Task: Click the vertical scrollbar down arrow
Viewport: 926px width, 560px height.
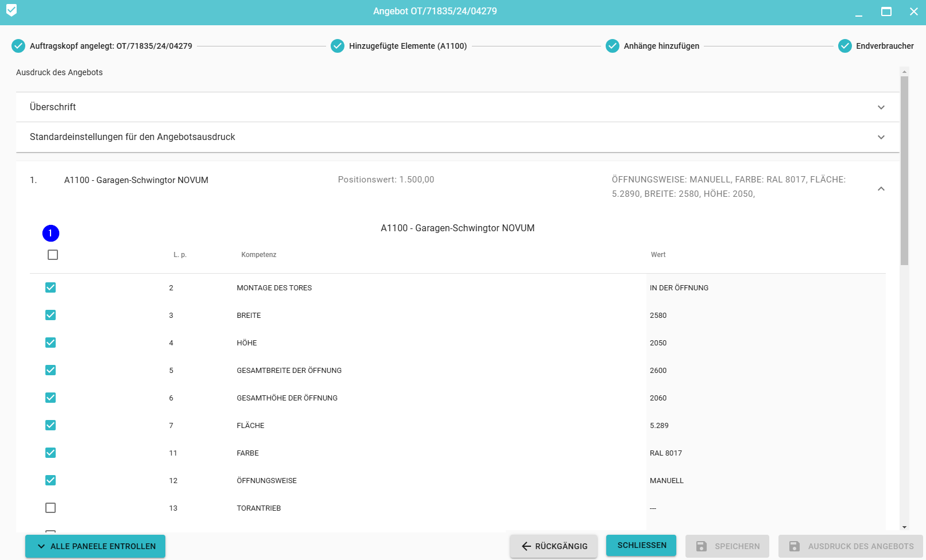Action: tap(905, 527)
